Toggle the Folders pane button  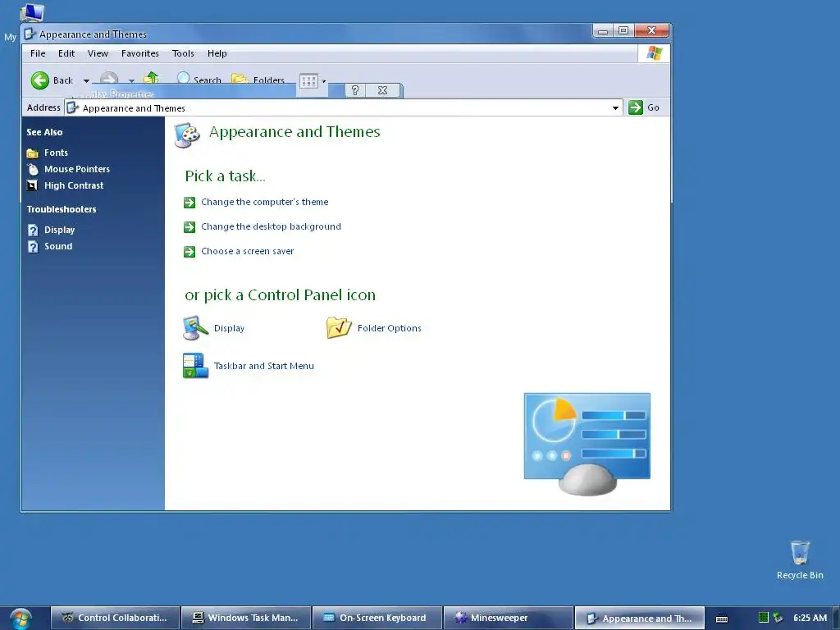(x=258, y=80)
